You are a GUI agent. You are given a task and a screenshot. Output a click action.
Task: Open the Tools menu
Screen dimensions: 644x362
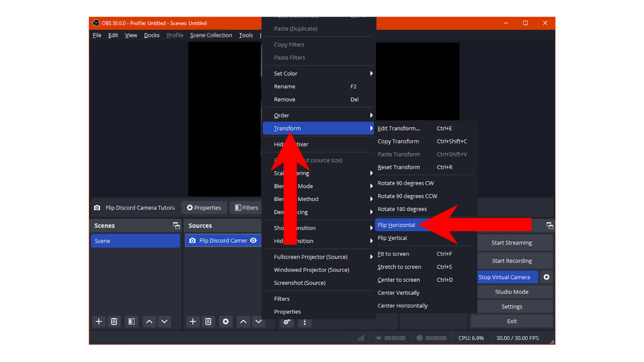click(246, 35)
